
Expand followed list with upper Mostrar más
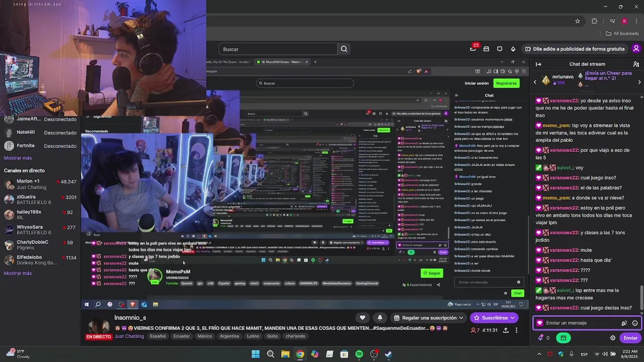coord(18,158)
